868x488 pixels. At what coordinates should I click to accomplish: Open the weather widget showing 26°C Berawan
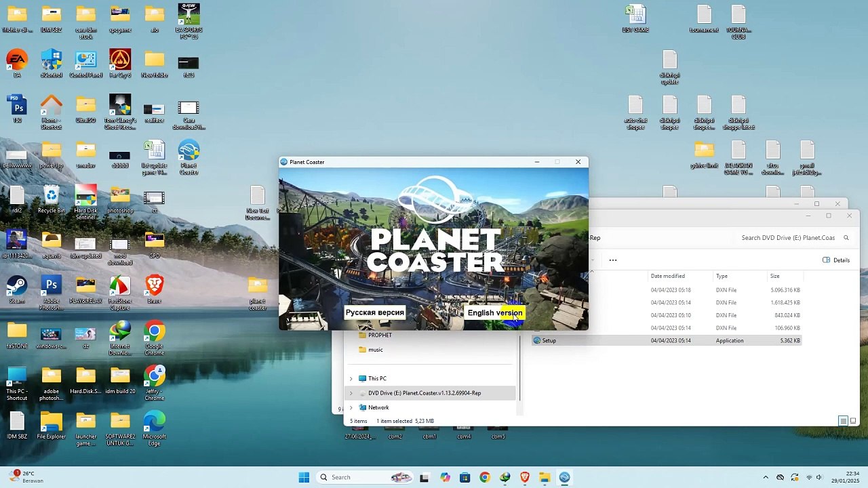(x=26, y=477)
